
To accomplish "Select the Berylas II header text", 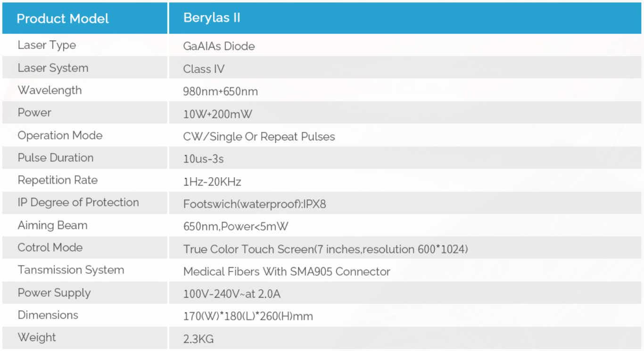I will (x=212, y=18).
